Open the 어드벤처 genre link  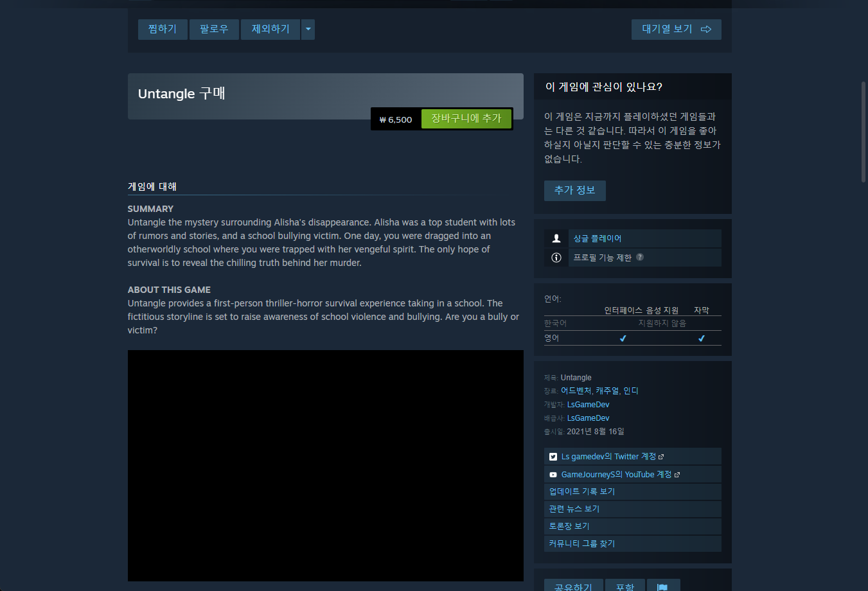tap(576, 391)
